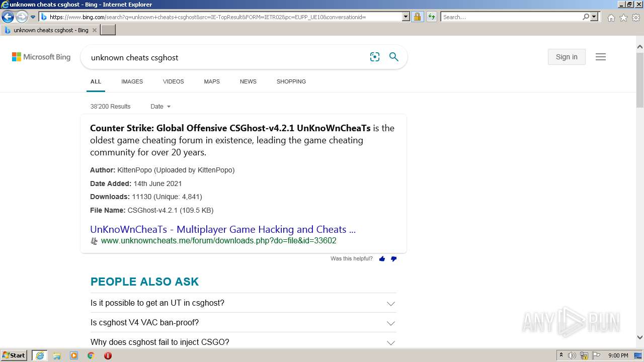Go back using the browser Back arrow

click(8, 17)
